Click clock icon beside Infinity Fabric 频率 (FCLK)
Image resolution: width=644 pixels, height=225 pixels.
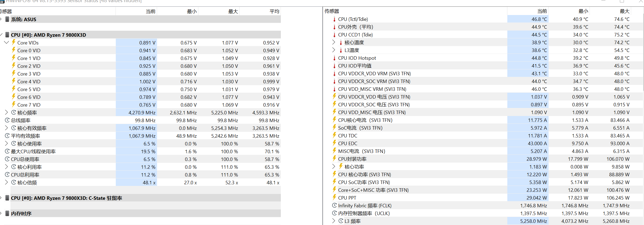334,205
